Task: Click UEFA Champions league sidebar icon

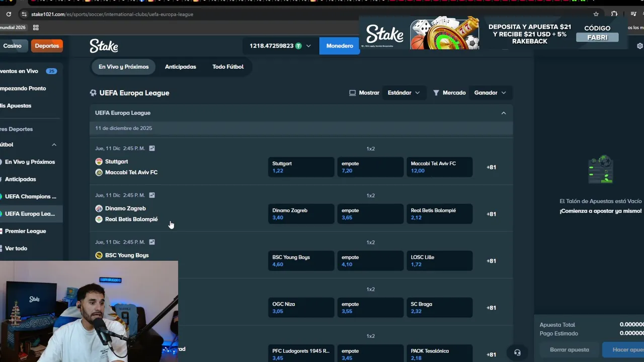Action: click(0, 197)
